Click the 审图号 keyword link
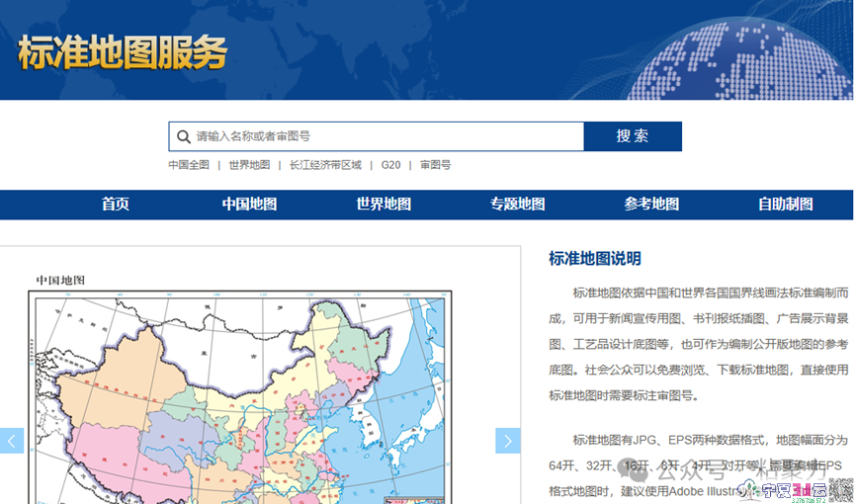This screenshot has width=855, height=504. 435,165
